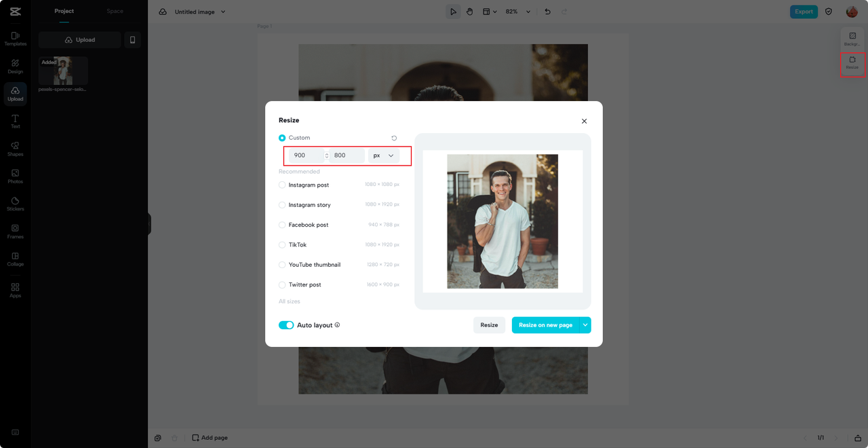868x448 pixels.
Task: Select the pointer select tool
Action: point(453,12)
